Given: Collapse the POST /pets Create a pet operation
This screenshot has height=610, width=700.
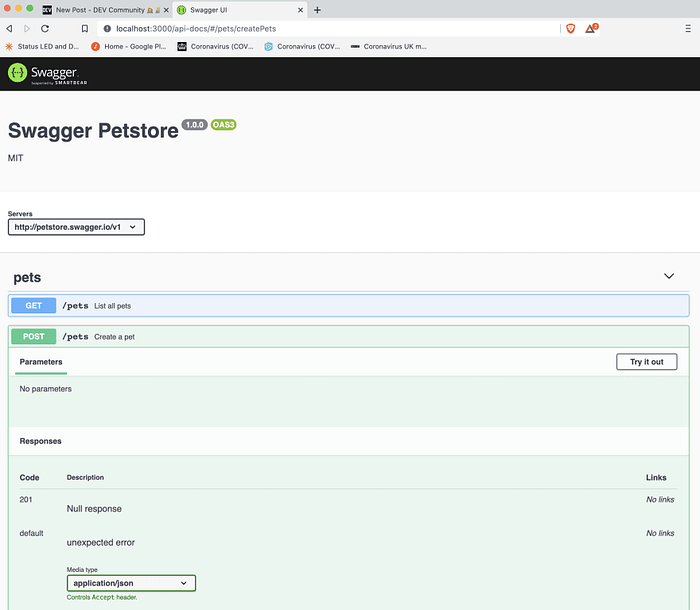Looking at the screenshot, I should tap(349, 337).
